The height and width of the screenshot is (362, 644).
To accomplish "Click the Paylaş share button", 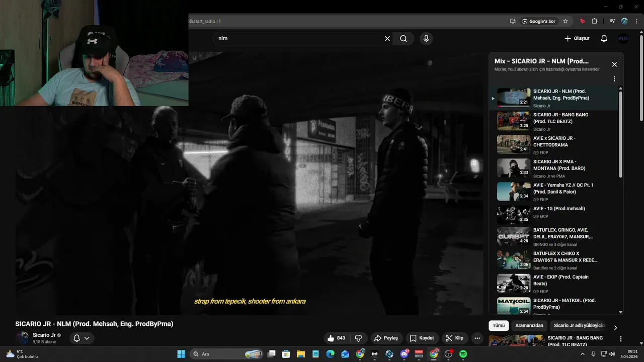I will (x=386, y=338).
